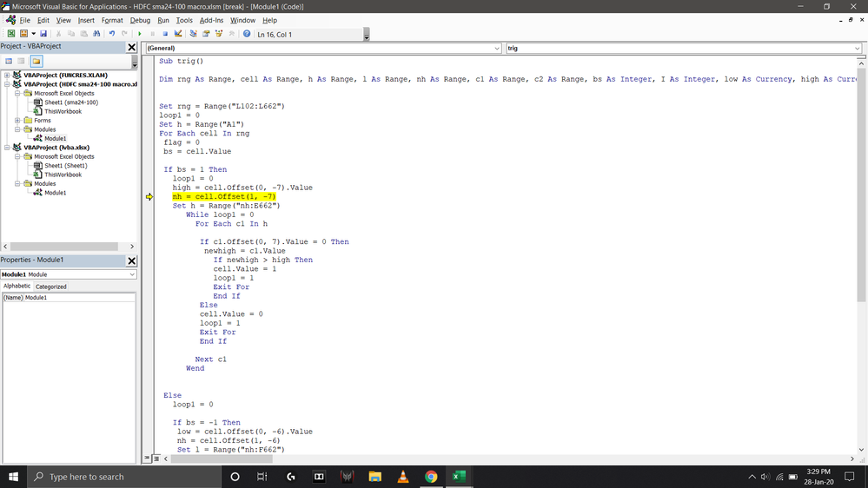Click the Windows Start button
This screenshot has height=488, width=868.
13,477
